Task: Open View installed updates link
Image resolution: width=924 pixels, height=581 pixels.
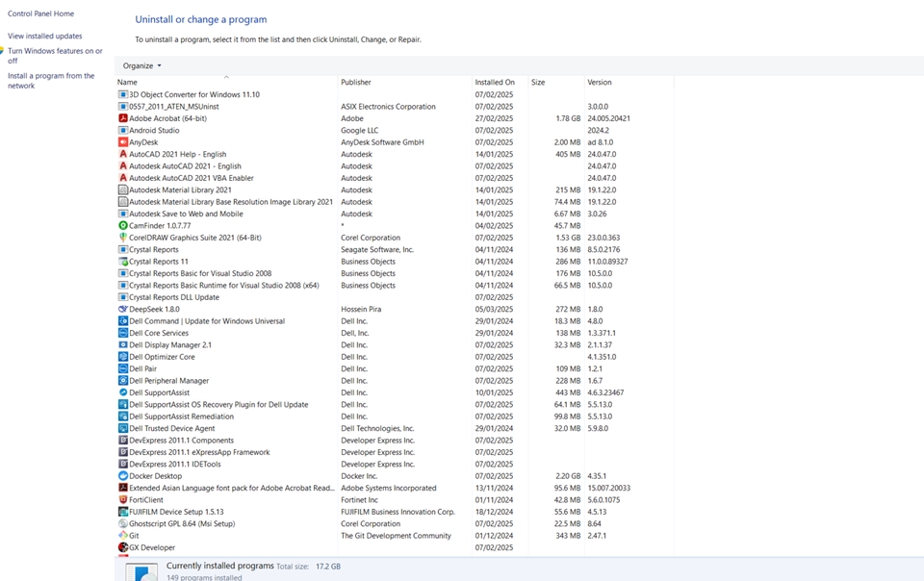Action: [45, 36]
